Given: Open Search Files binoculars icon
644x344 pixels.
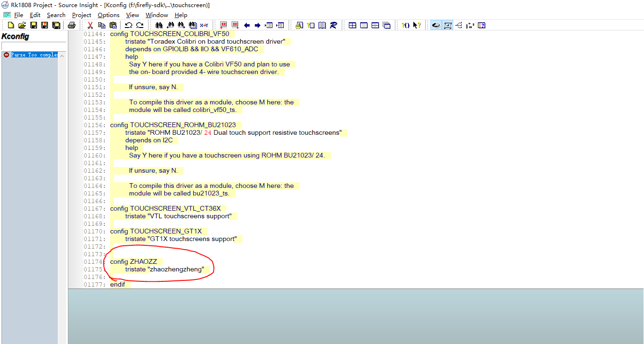Looking at the screenshot, I should pos(193,25).
